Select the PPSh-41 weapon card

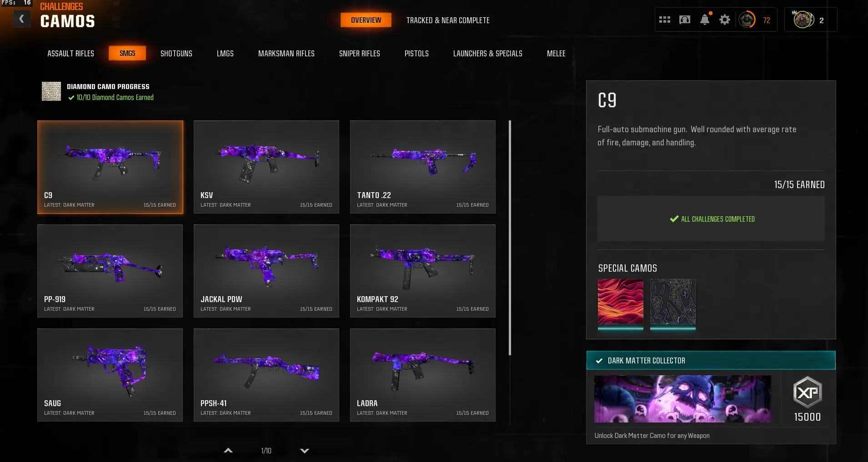coord(266,375)
